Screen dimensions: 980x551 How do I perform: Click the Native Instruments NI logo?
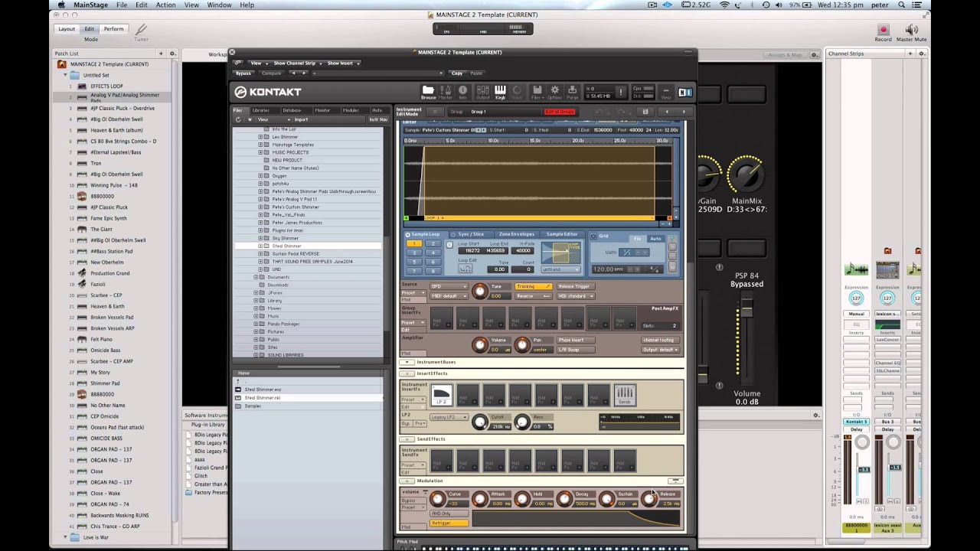point(685,93)
